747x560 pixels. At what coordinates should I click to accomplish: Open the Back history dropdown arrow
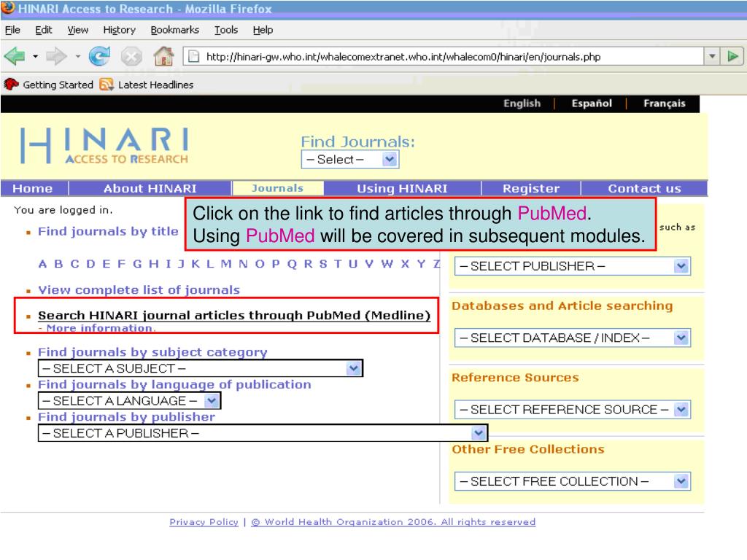pyautogui.click(x=35, y=56)
